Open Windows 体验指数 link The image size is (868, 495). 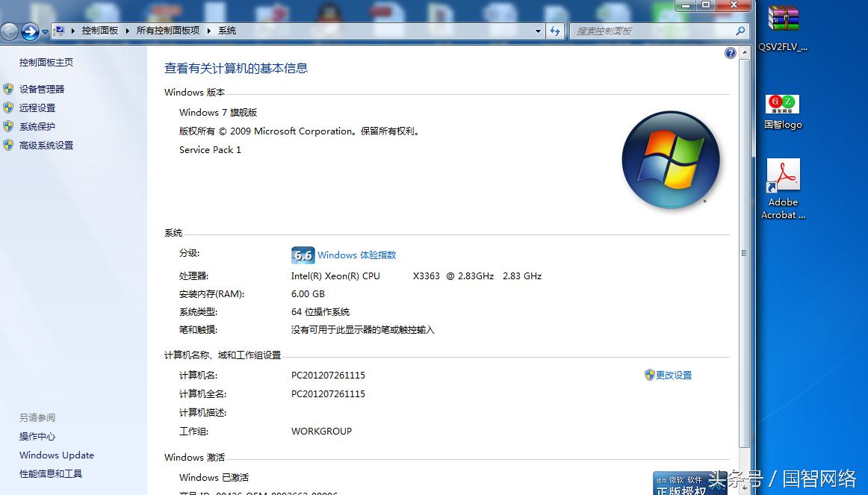tap(357, 255)
